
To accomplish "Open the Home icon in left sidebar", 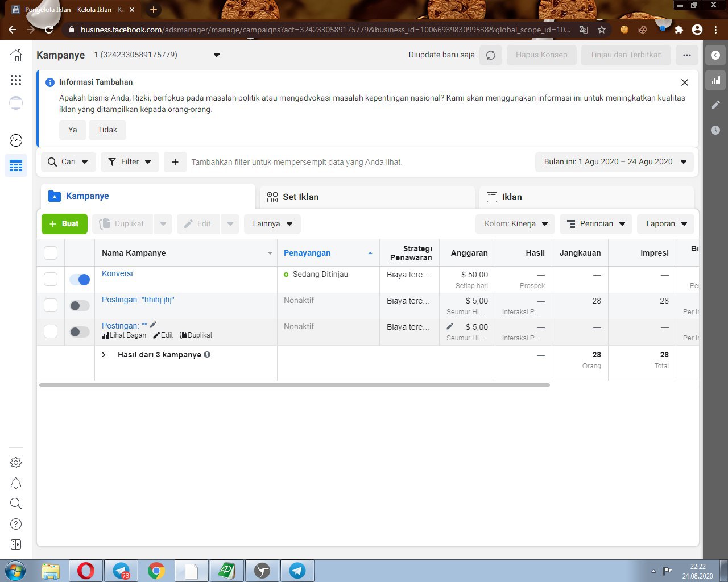I will (16, 55).
